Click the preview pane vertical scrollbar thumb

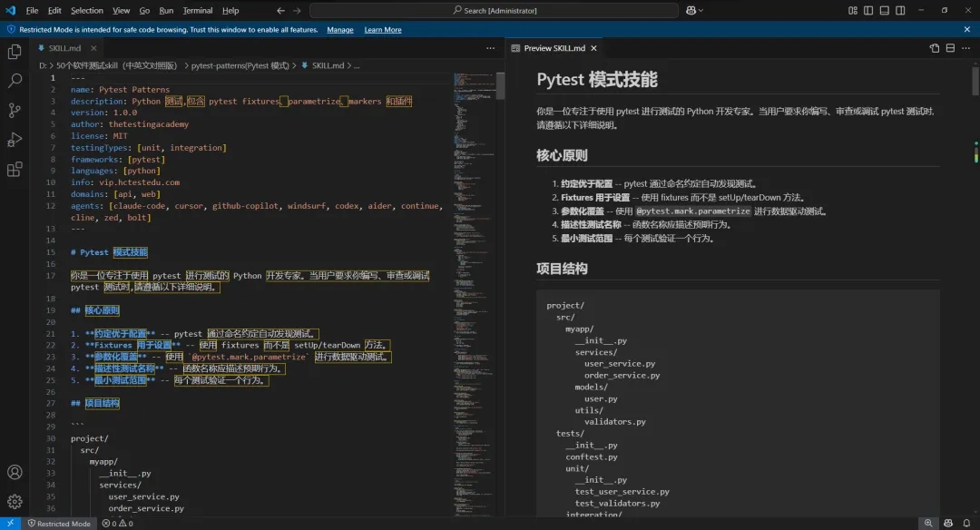(x=975, y=81)
